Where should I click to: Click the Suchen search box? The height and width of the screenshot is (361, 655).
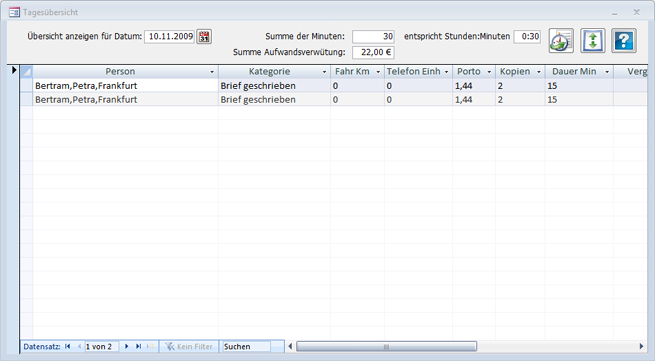pos(246,346)
